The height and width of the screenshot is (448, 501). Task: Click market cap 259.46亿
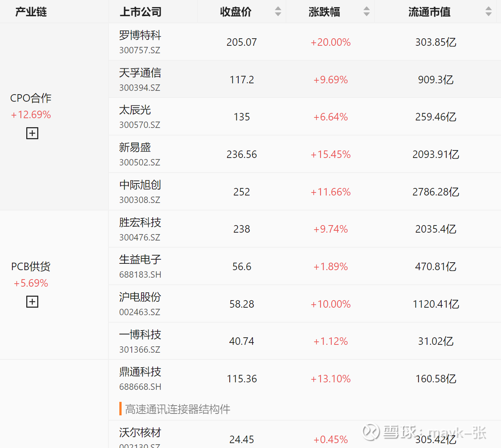coord(436,117)
